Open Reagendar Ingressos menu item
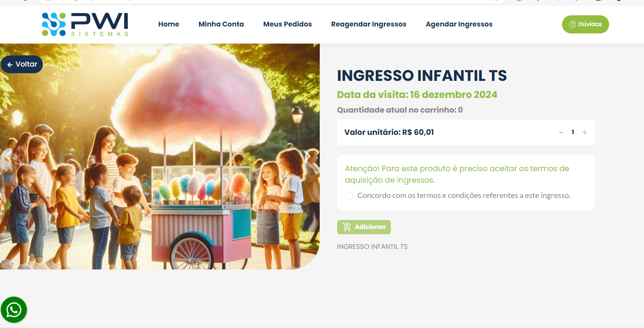The image size is (644, 328). coord(369,24)
